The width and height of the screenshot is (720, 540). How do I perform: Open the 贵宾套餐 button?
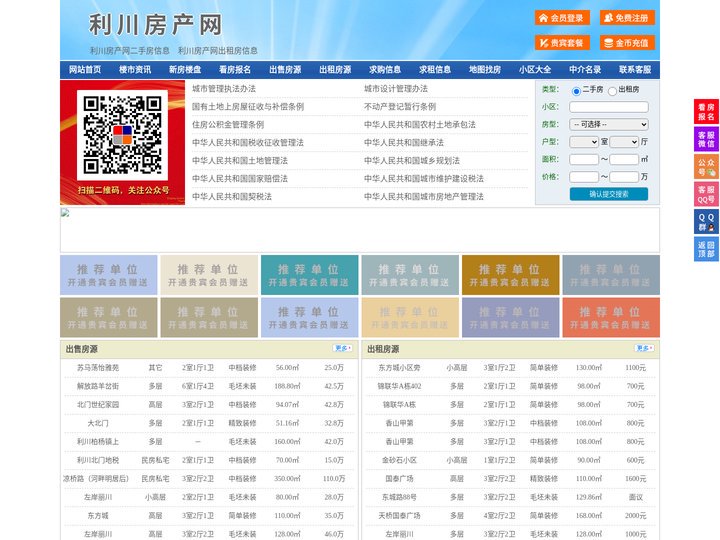tap(562, 43)
